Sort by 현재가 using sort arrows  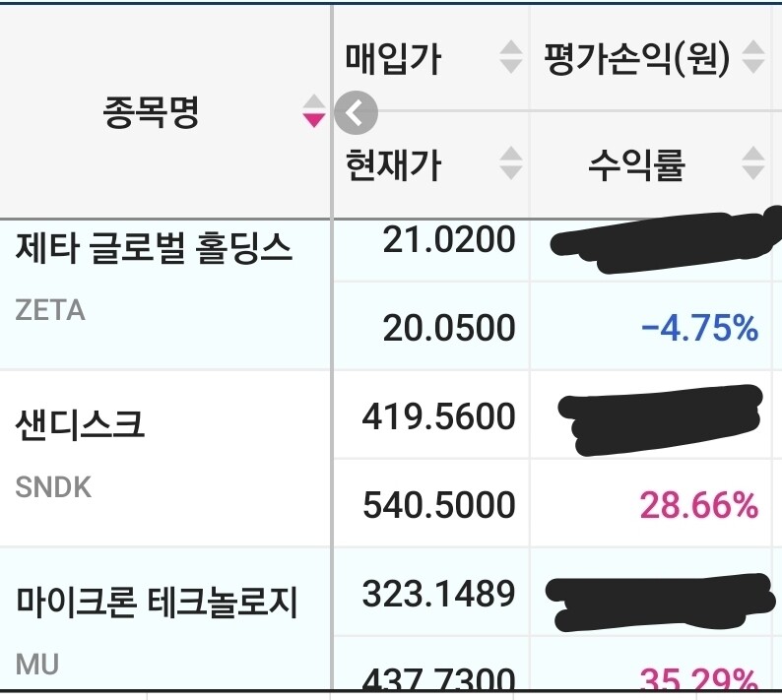pos(510,163)
